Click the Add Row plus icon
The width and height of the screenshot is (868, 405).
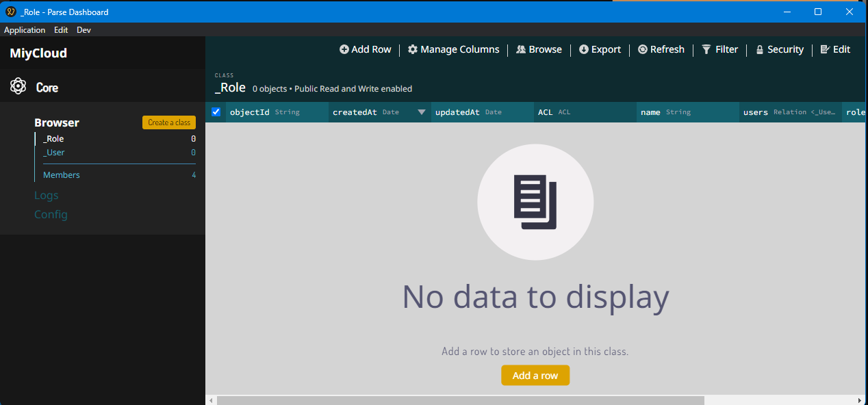344,49
